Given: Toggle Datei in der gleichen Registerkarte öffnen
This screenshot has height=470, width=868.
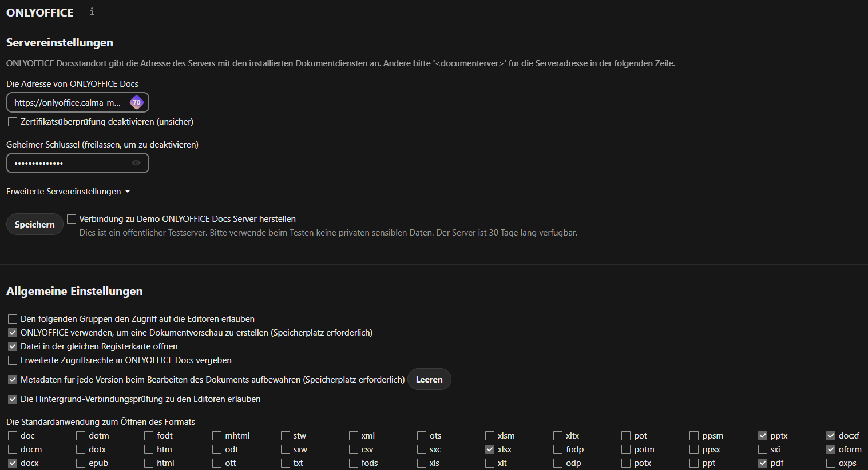Looking at the screenshot, I should pyautogui.click(x=13, y=346).
